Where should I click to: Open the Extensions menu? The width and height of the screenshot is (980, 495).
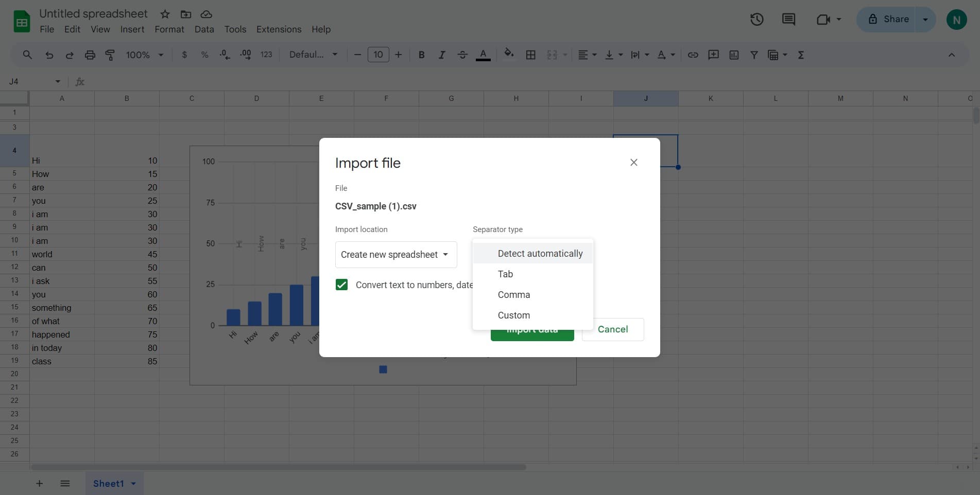tap(279, 29)
